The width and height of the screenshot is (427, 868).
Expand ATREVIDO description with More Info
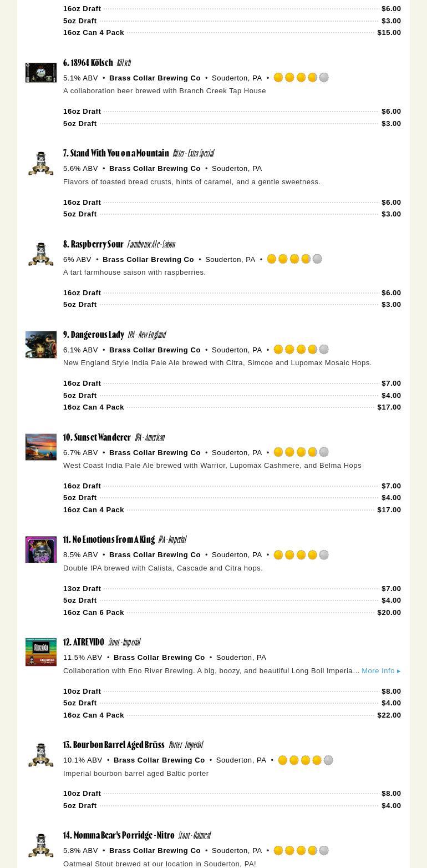[380, 671]
